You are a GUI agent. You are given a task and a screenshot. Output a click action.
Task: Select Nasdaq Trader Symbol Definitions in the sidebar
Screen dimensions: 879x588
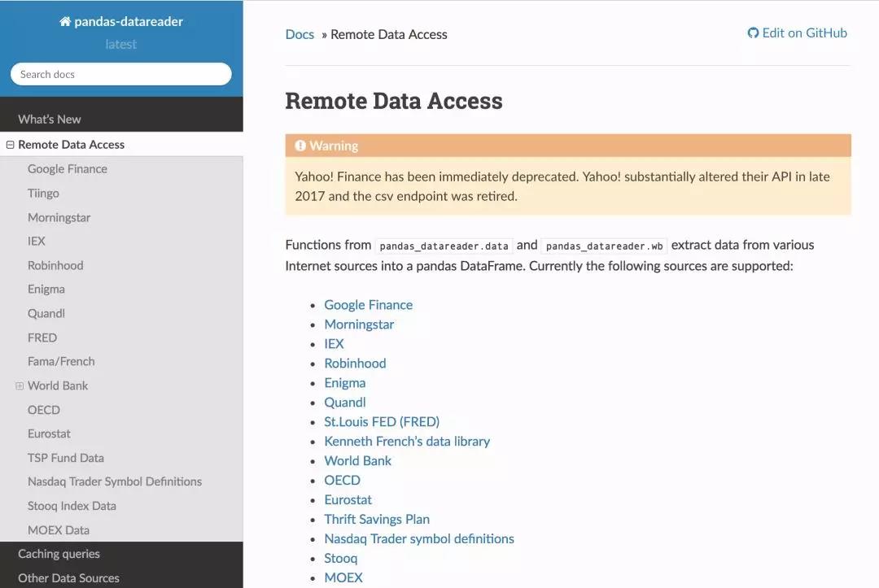[115, 481]
